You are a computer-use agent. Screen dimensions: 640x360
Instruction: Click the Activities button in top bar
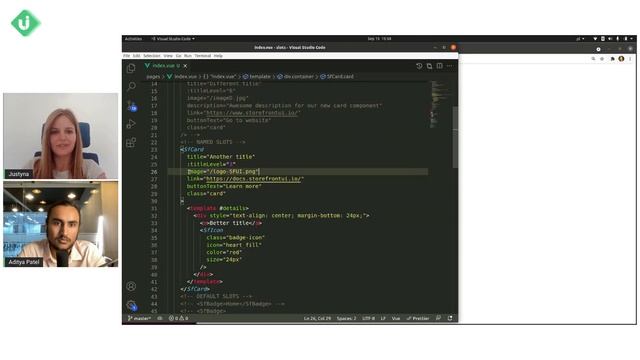point(133,39)
